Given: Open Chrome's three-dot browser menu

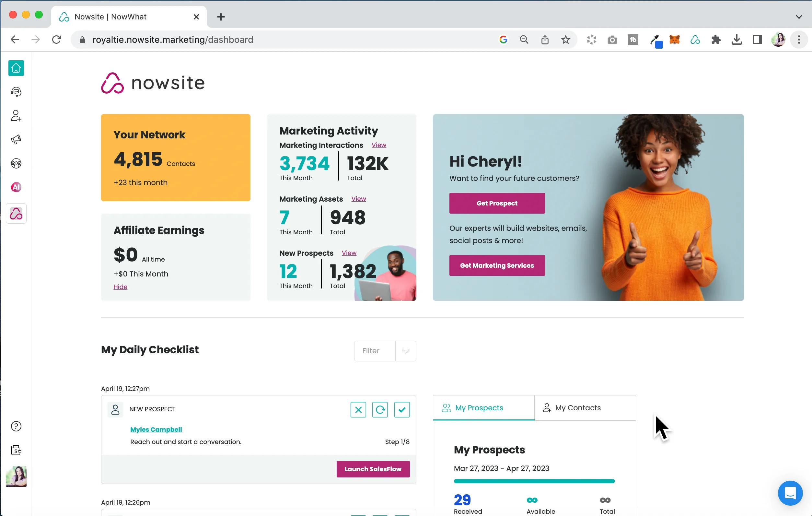Looking at the screenshot, I should click(x=798, y=40).
